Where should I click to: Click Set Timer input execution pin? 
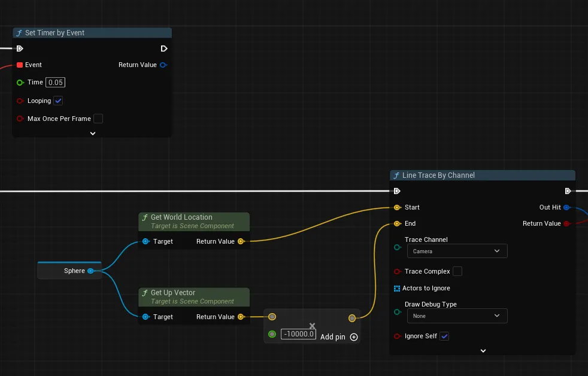point(20,48)
